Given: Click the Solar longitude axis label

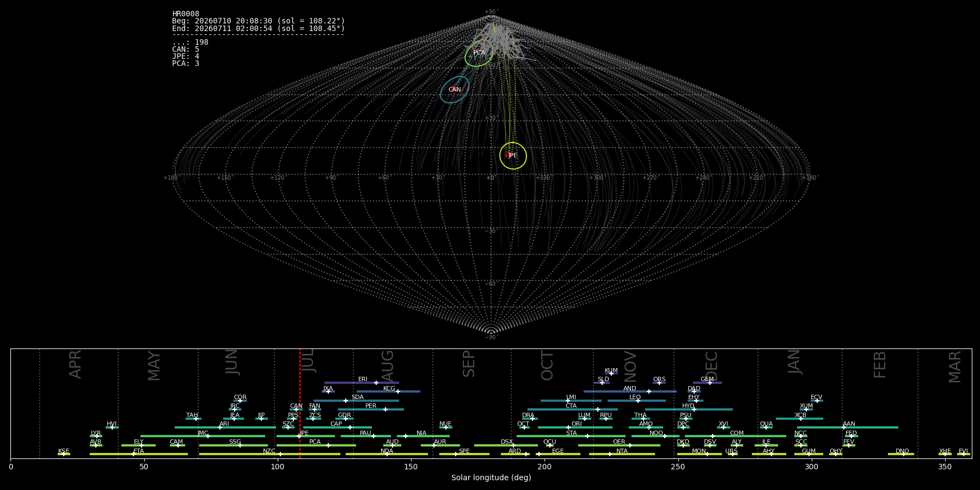Looking at the screenshot, I should tap(491, 477).
